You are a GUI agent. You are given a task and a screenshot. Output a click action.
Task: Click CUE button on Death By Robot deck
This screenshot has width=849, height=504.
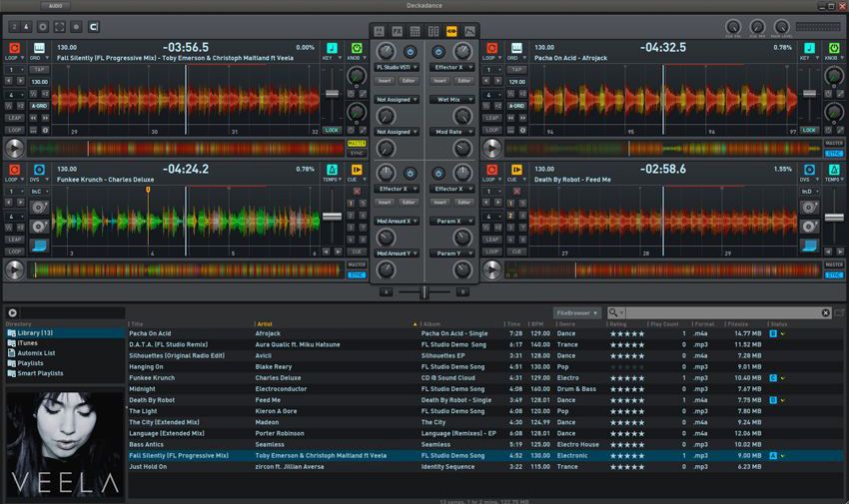click(516, 252)
